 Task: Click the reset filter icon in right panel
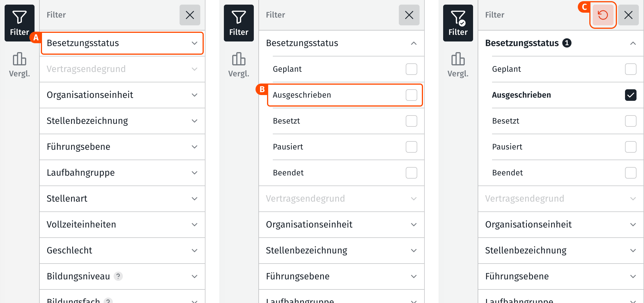pos(603,15)
